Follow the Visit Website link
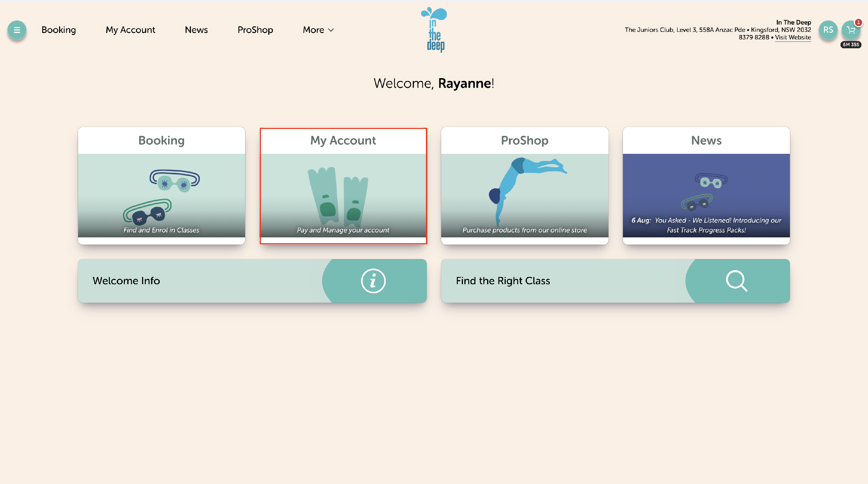 792,37
